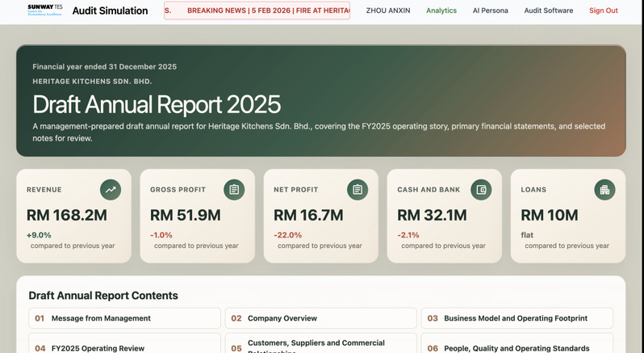Open 04 FY2025 Operating Review section

coord(124,345)
